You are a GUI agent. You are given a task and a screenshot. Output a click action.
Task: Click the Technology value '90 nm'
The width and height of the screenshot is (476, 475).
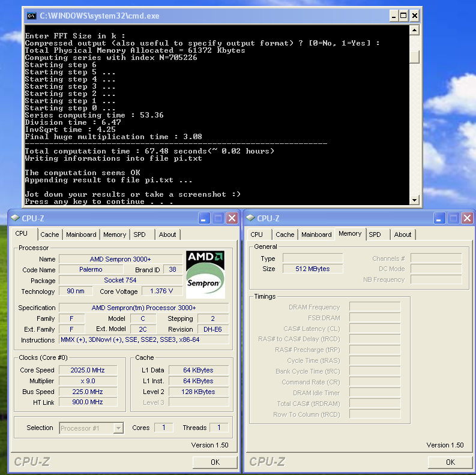click(x=76, y=291)
